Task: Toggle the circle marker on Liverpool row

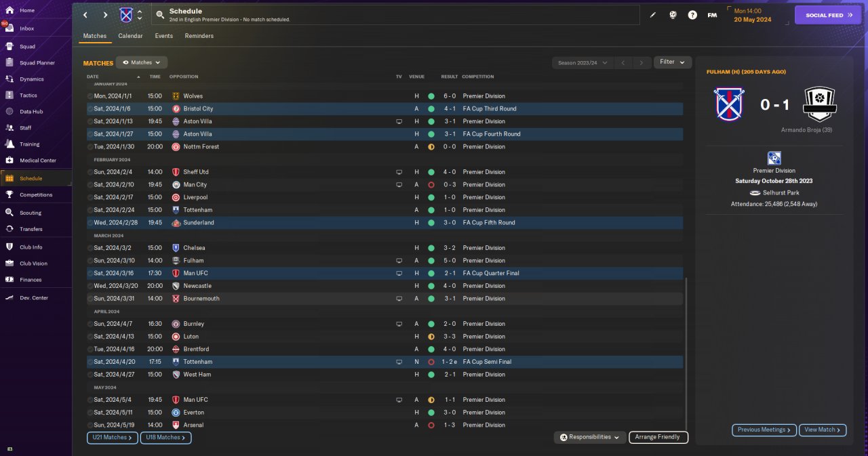Action: 90,197
